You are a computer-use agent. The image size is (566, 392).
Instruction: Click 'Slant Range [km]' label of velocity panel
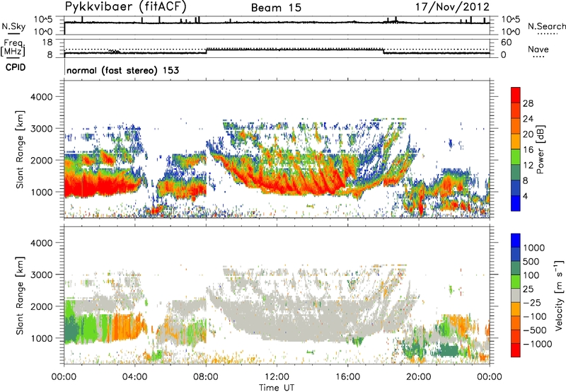pyautogui.click(x=20, y=296)
